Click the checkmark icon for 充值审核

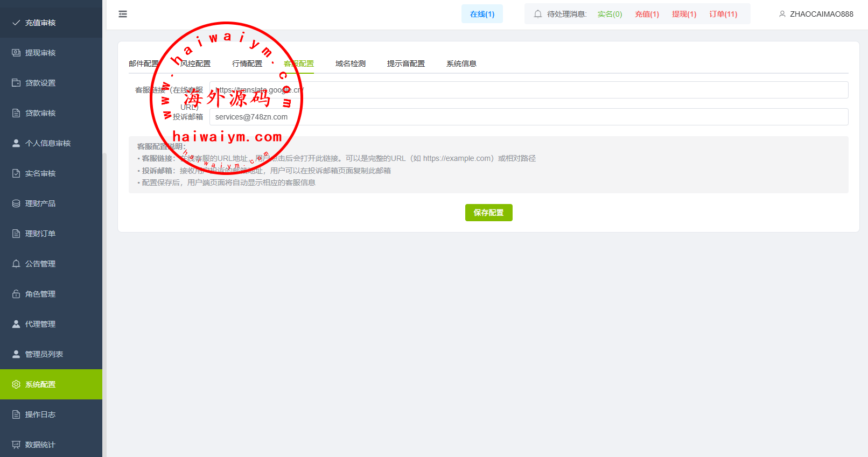tap(16, 23)
